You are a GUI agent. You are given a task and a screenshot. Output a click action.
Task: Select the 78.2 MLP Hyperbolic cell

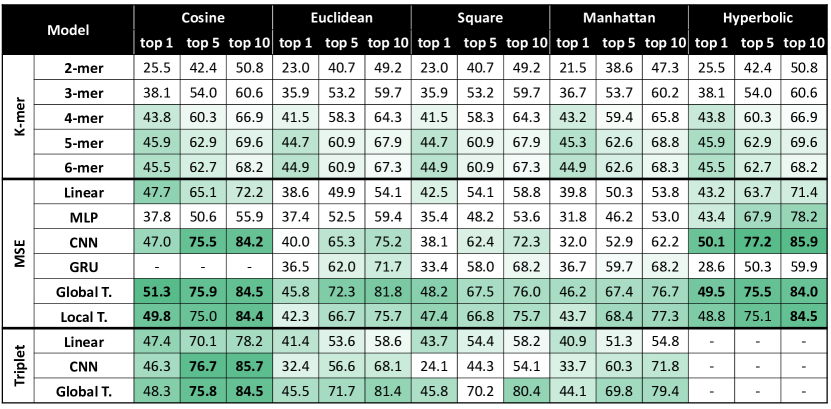[x=805, y=217]
